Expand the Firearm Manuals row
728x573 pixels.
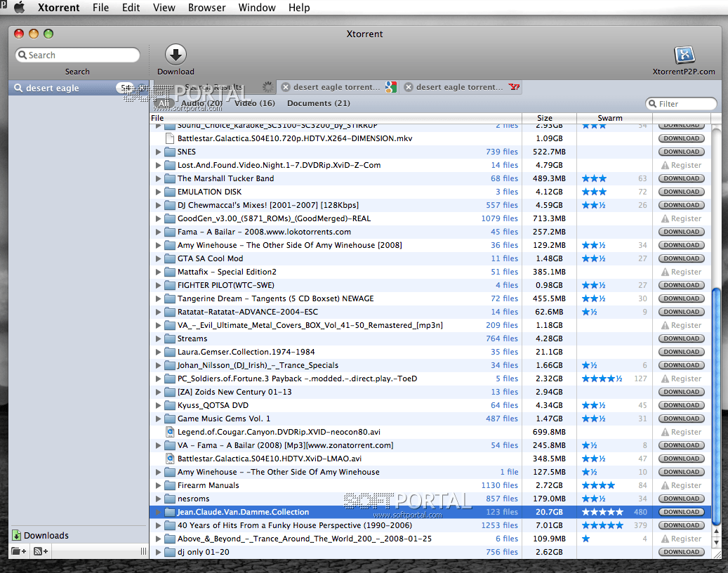click(159, 485)
